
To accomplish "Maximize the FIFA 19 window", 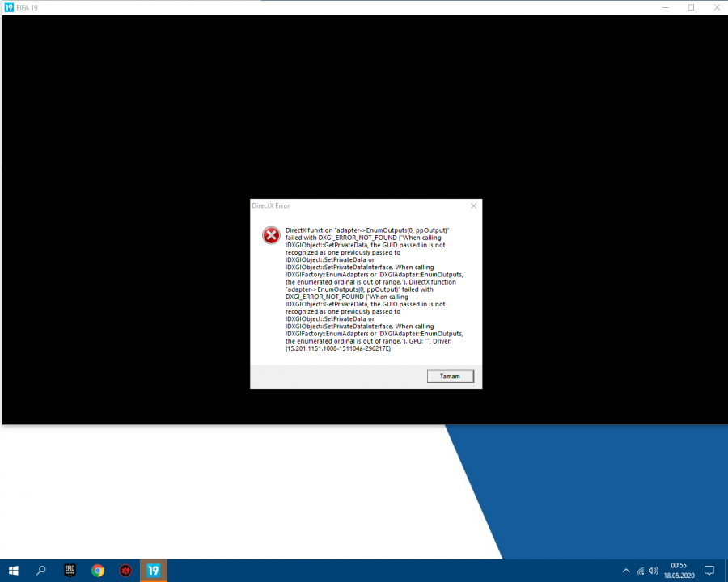I will pyautogui.click(x=691, y=7).
